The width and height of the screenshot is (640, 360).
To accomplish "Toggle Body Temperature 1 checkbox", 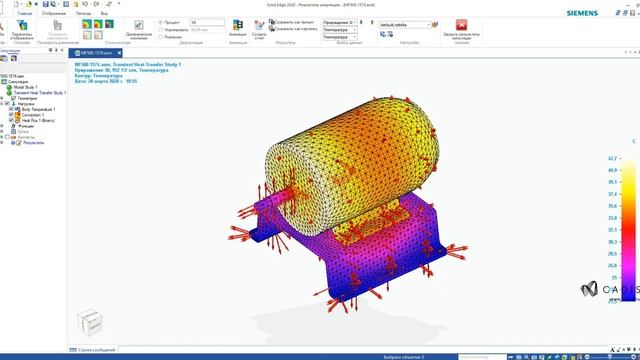I will (11, 109).
